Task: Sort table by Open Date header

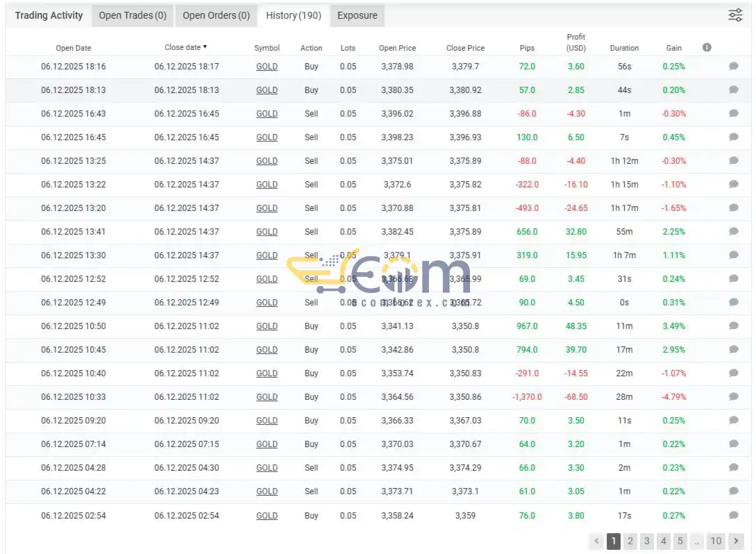Action: click(x=74, y=48)
